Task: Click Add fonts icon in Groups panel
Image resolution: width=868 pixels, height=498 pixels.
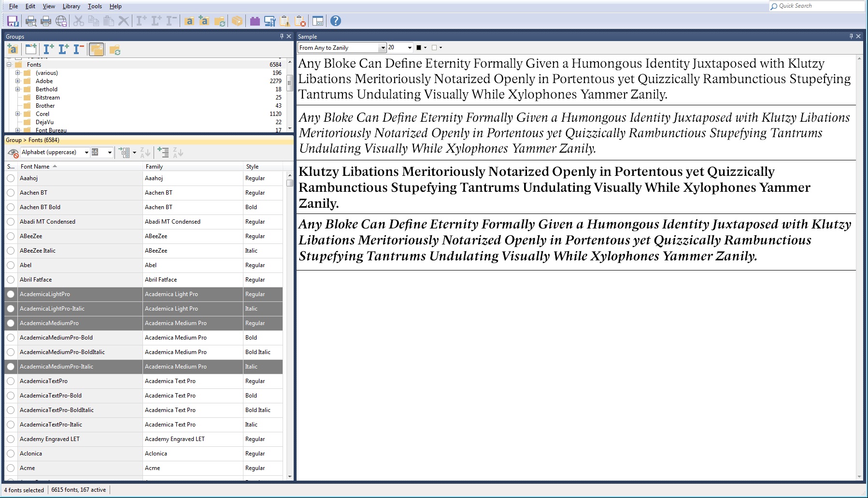Action: tap(13, 49)
